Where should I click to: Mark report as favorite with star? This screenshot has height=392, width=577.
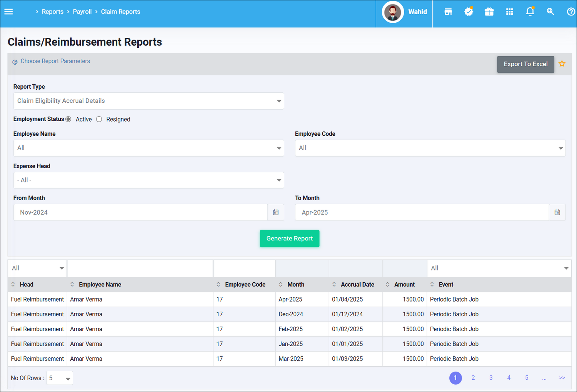click(562, 63)
